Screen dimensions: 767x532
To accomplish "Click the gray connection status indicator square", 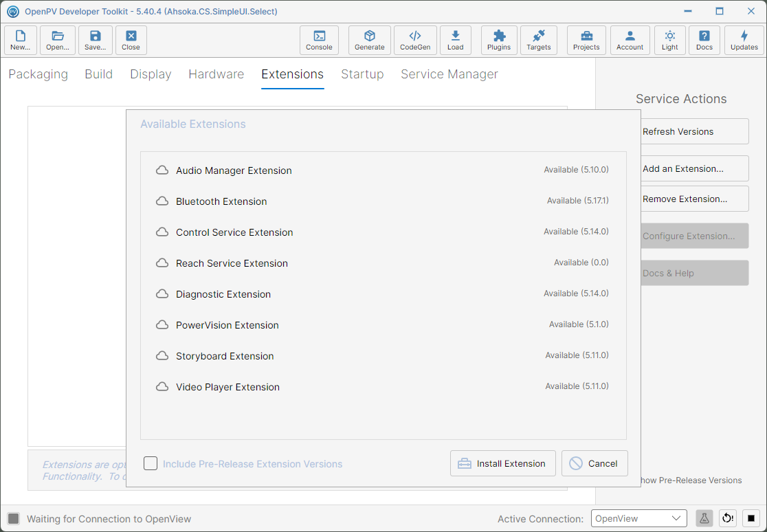I will coord(14,518).
